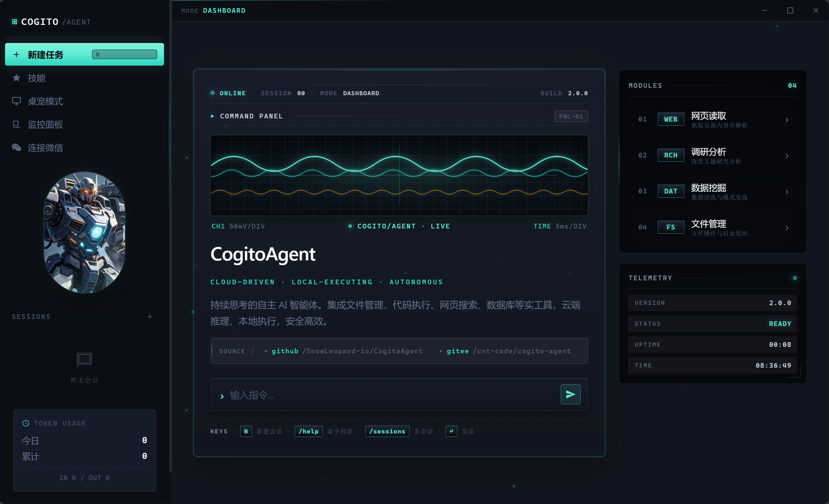Screen dimensions: 829x504
Task: Click the laptop icon beside 监控面板
Action: pos(16,124)
